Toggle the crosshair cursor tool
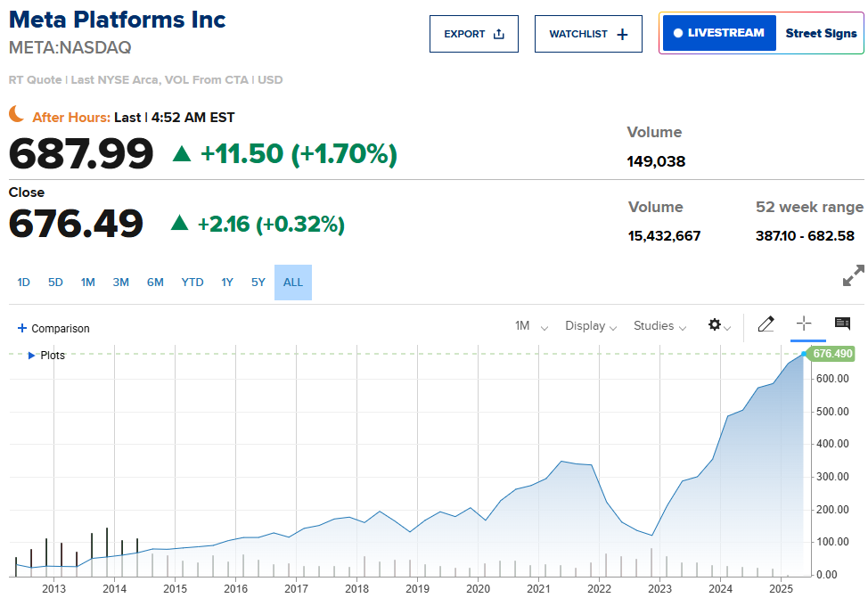Image resolution: width=868 pixels, height=598 pixels. 804,324
